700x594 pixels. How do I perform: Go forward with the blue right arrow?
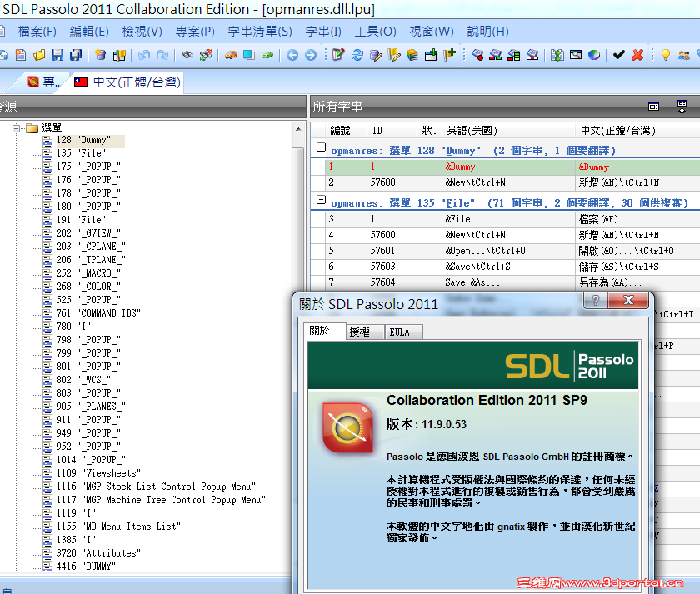pos(311,55)
